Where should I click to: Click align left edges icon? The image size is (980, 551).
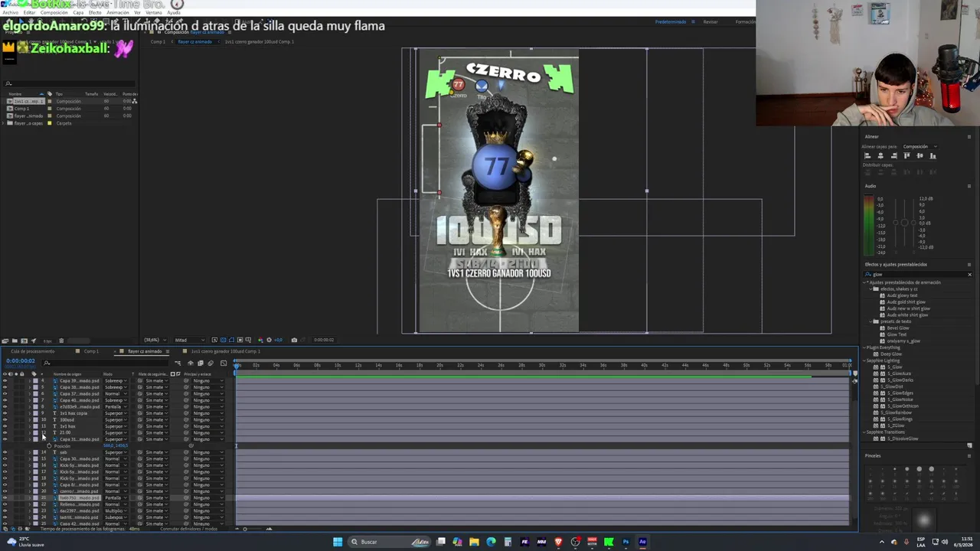(x=867, y=155)
